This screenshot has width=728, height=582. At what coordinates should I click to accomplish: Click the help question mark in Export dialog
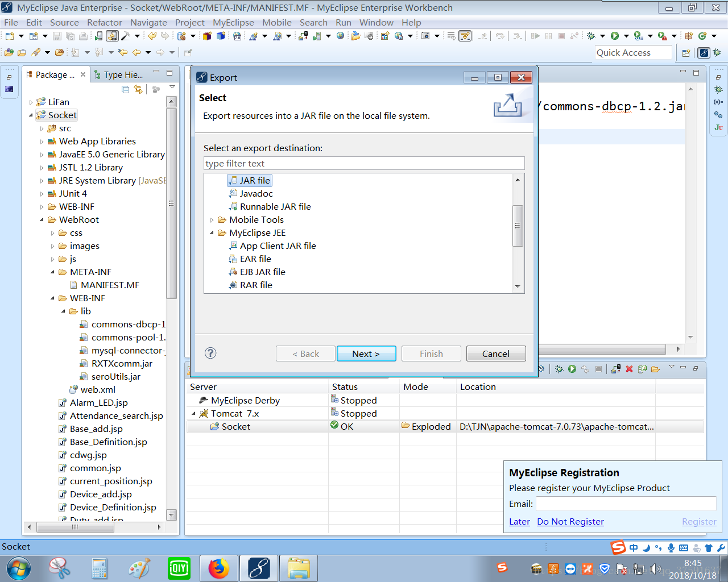click(210, 353)
